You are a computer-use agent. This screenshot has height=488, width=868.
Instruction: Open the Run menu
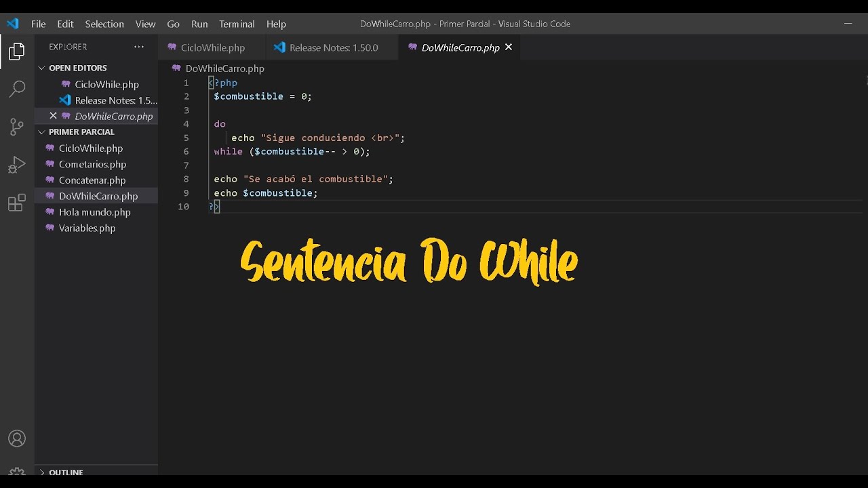pos(199,24)
